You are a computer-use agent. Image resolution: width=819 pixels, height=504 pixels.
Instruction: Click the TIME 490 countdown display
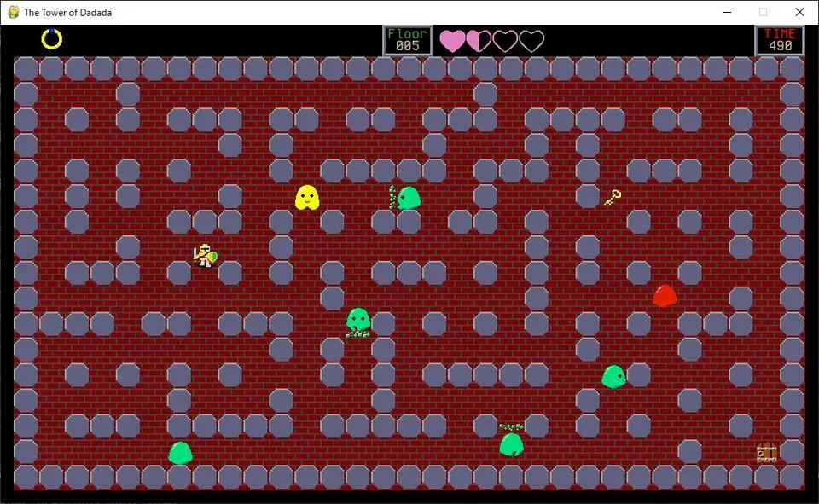[x=779, y=40]
